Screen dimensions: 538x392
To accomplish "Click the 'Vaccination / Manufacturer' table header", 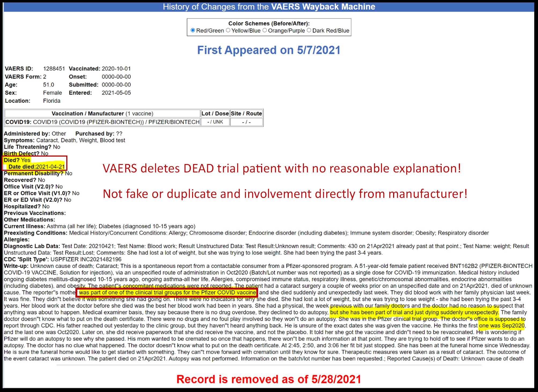I will [103, 113].
